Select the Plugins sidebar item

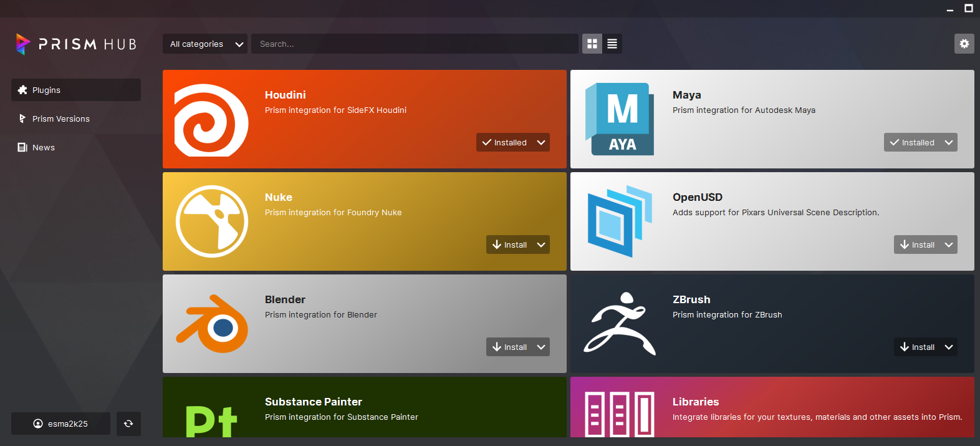pos(75,90)
